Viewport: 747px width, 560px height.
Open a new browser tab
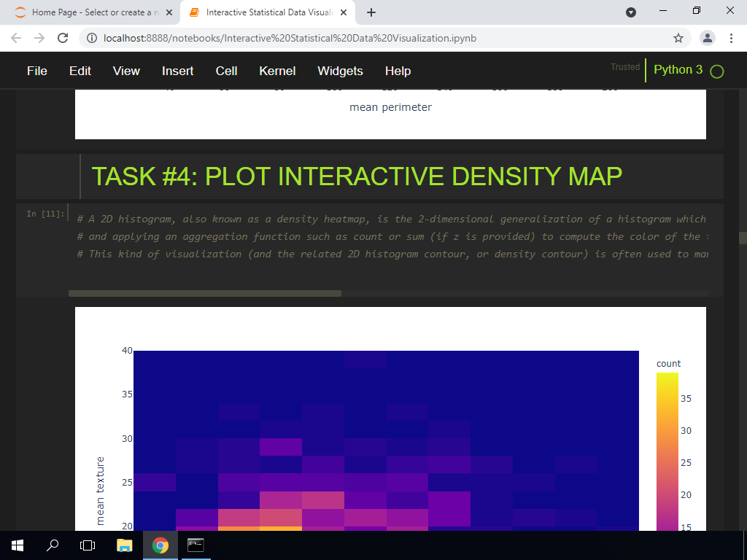pos(372,12)
